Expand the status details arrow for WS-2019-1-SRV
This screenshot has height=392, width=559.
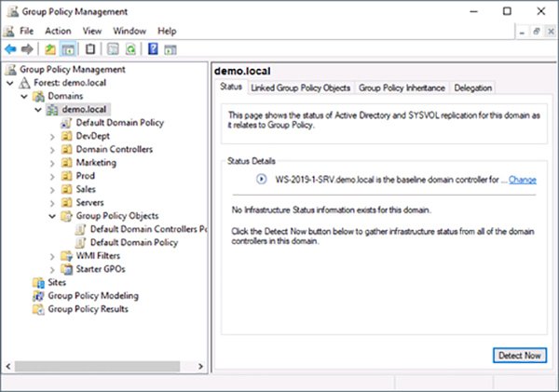[x=259, y=179]
